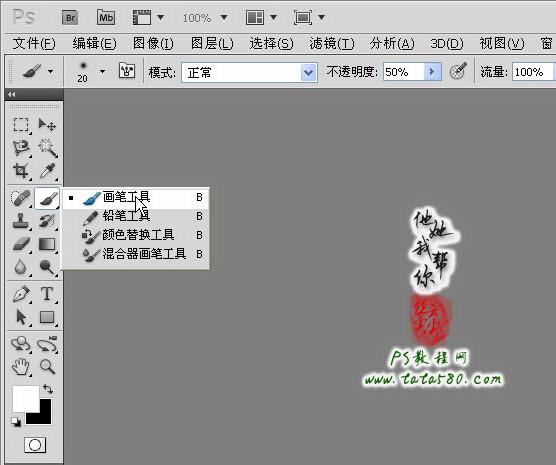The width and height of the screenshot is (556, 465).
Task: Select the Dodge tool
Action: [47, 267]
